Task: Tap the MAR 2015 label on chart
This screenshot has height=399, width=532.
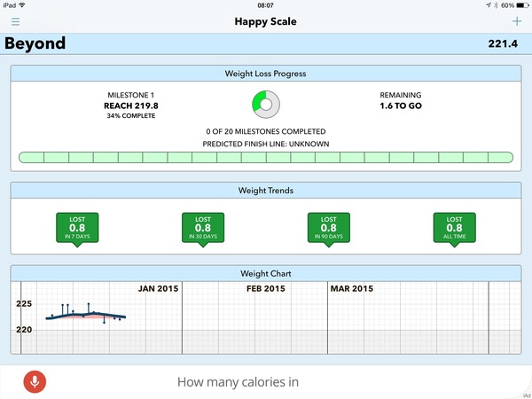Action: [352, 289]
